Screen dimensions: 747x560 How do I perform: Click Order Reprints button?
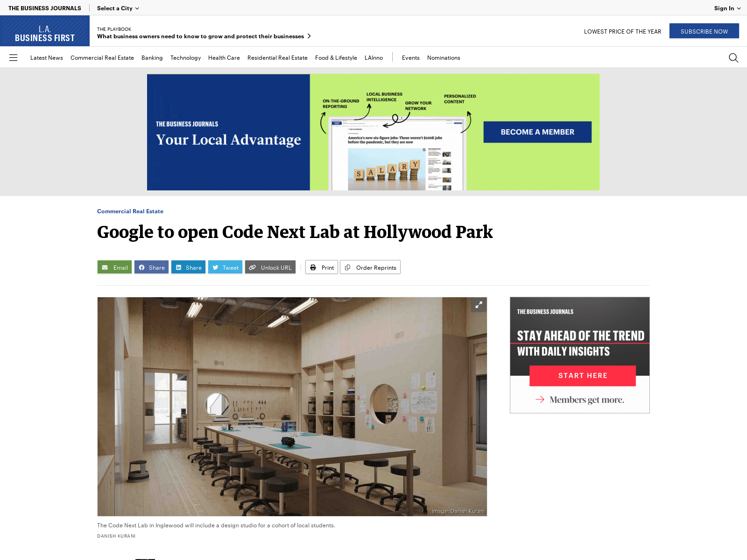click(x=370, y=267)
